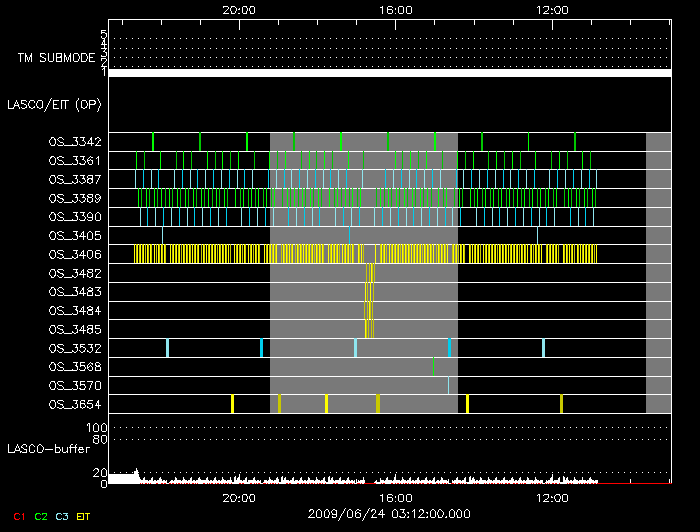The image size is (700, 532).
Task: Click the yellow marker in OS_3482 row
Action: coord(370,273)
